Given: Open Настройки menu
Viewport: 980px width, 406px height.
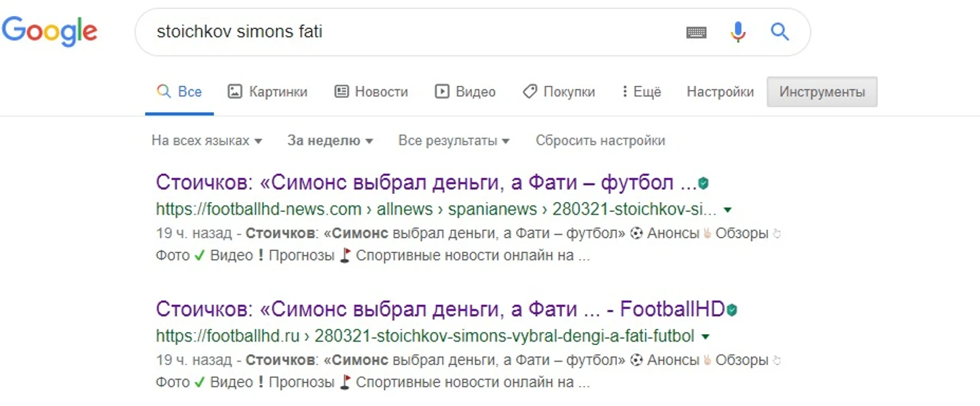Looking at the screenshot, I should tap(720, 92).
